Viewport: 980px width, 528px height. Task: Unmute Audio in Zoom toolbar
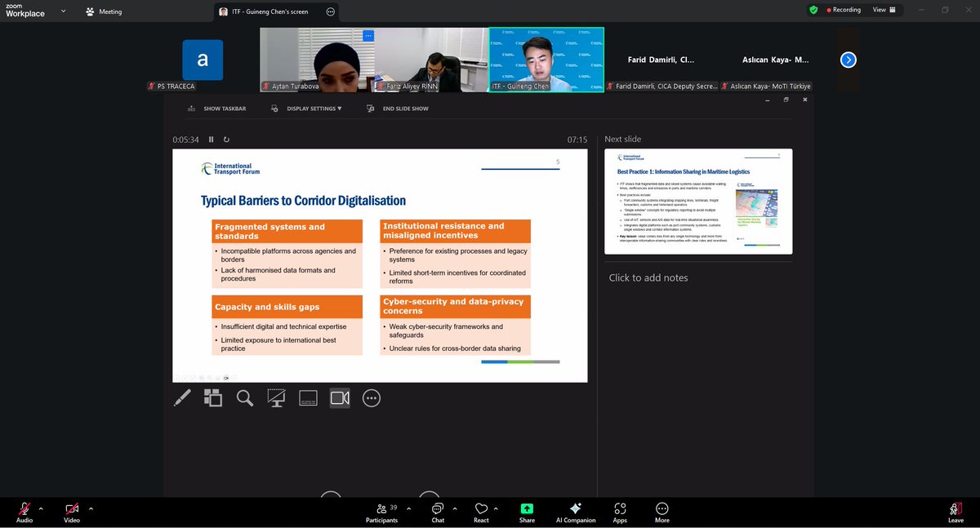(24, 511)
